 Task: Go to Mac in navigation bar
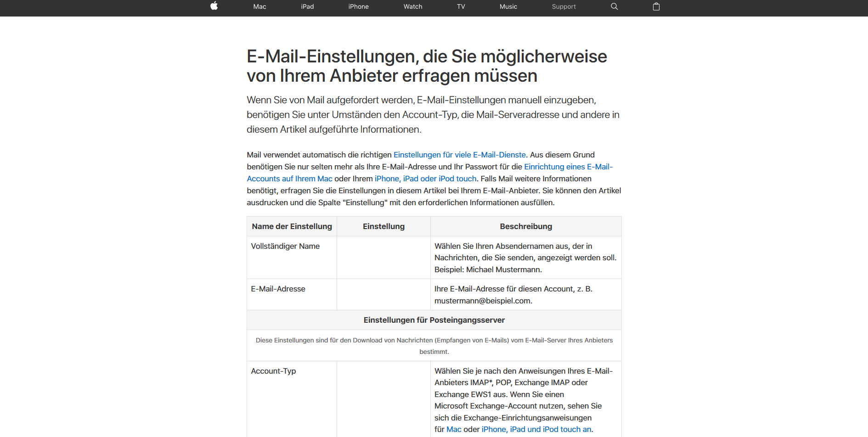pyautogui.click(x=259, y=6)
